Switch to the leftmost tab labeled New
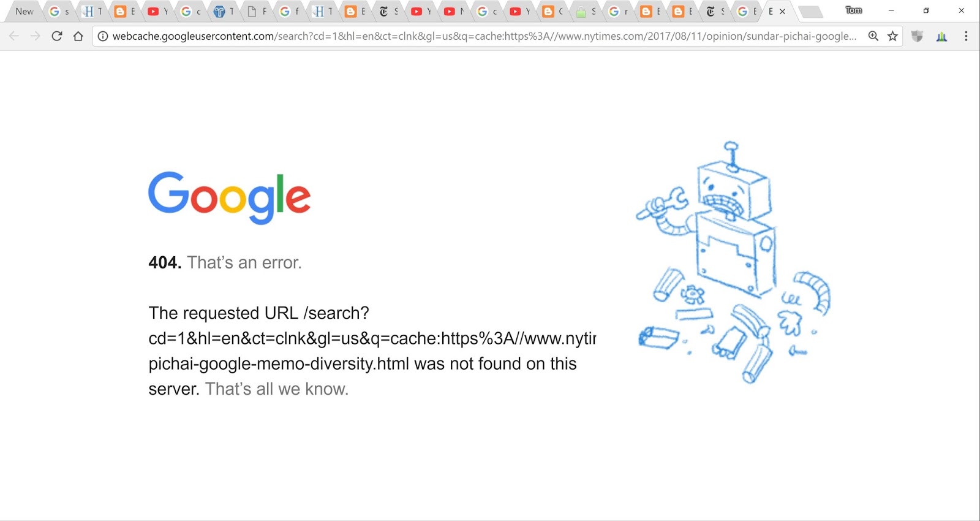 coord(23,11)
